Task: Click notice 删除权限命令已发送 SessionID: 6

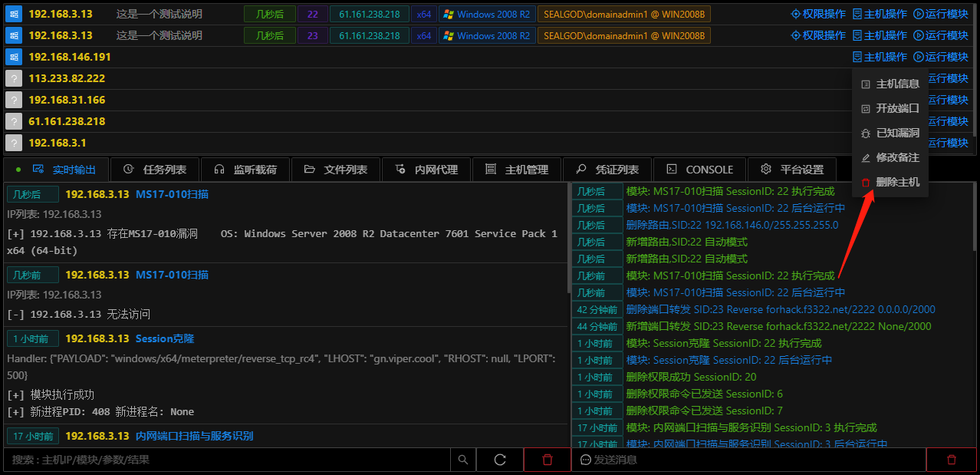Action: [705, 394]
